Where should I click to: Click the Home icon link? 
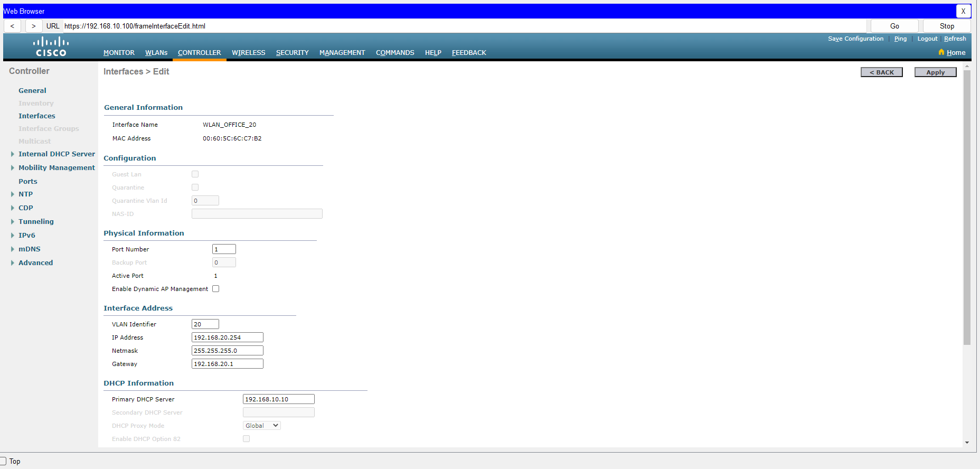[x=951, y=52]
